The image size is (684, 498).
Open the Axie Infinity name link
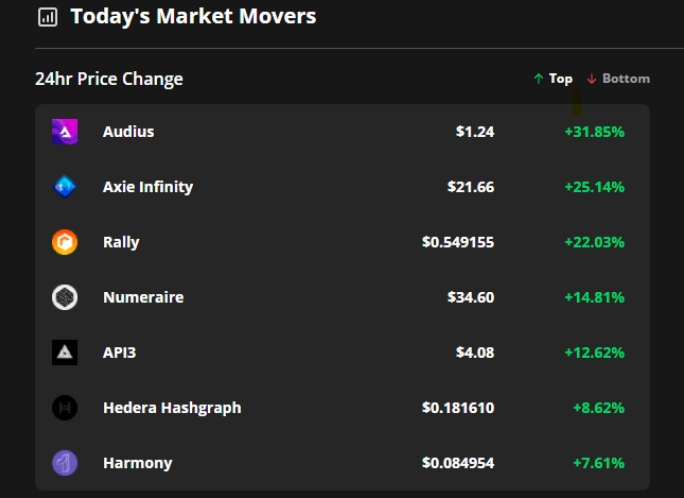(148, 187)
